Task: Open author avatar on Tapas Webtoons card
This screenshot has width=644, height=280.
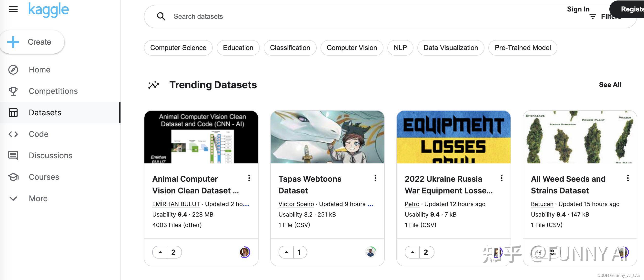Action: point(371,252)
